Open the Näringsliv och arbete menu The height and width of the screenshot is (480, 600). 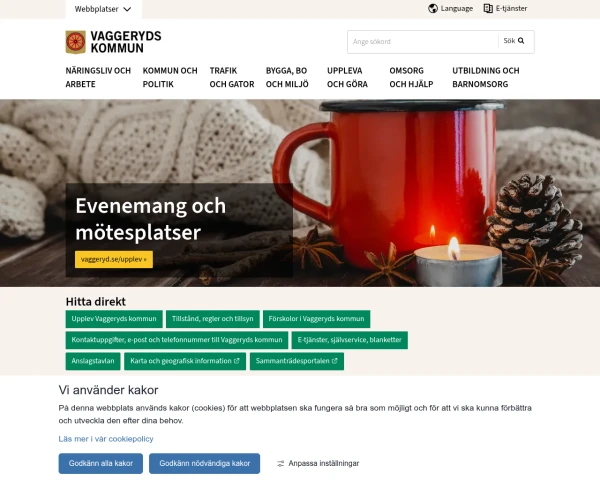(98, 77)
